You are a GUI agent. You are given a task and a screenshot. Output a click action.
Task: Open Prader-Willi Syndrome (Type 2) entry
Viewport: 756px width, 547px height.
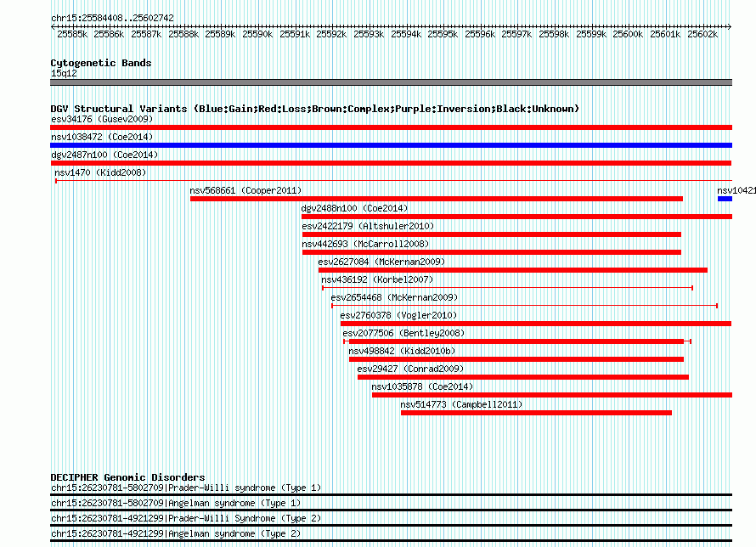coord(186,519)
